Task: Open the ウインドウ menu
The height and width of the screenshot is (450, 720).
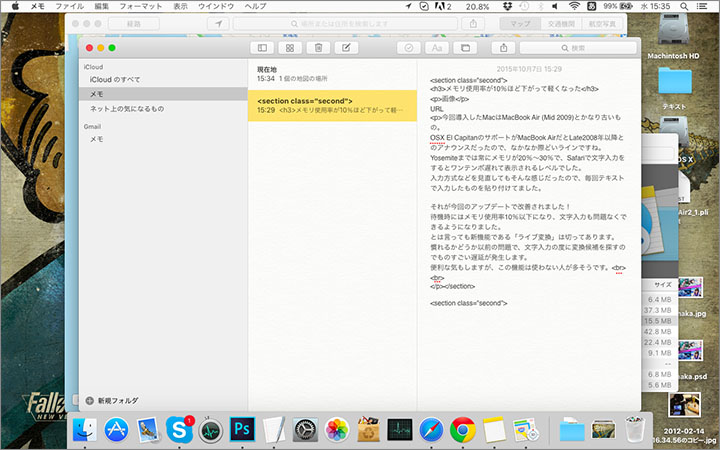Action: 216,6
